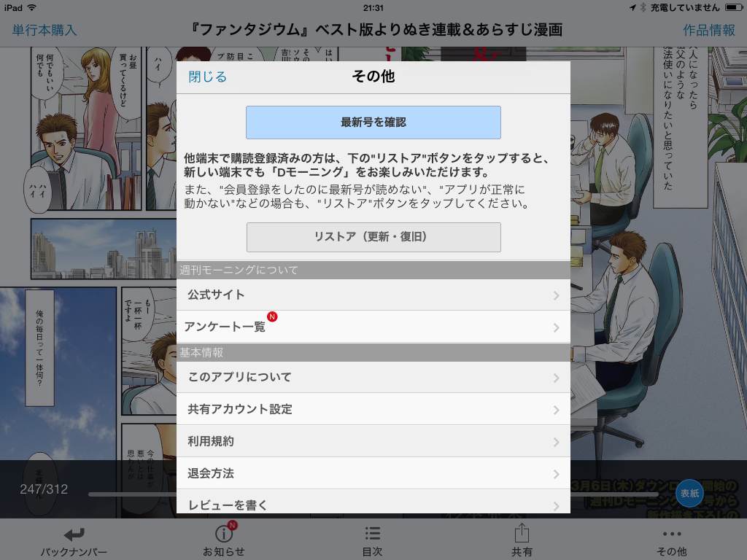
Task: Tap the 共有 share icon
Action: tap(522, 532)
